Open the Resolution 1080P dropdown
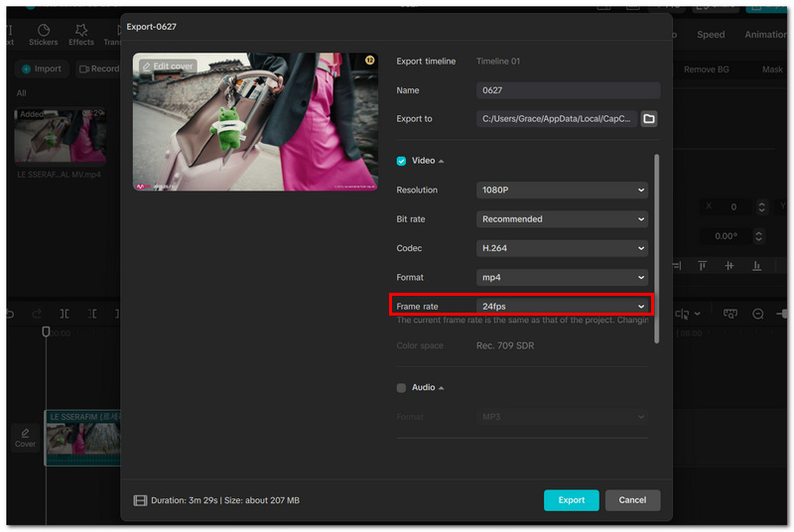Viewport: 794px width, 532px height. (x=562, y=190)
